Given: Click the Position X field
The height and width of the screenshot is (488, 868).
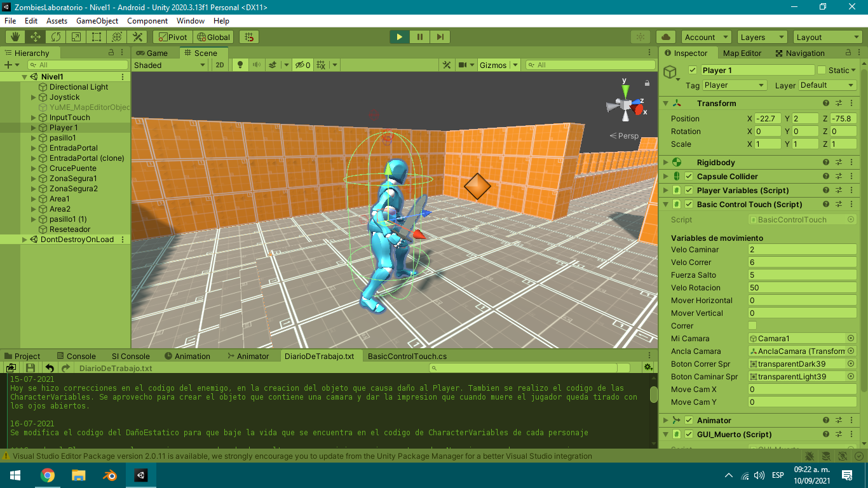Looking at the screenshot, I should [768, 119].
